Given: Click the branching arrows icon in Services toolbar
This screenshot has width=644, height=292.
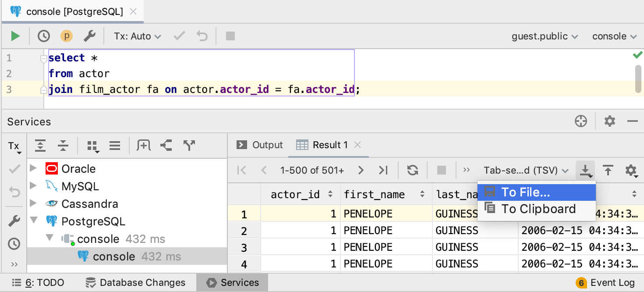Looking at the screenshot, I should [x=189, y=145].
